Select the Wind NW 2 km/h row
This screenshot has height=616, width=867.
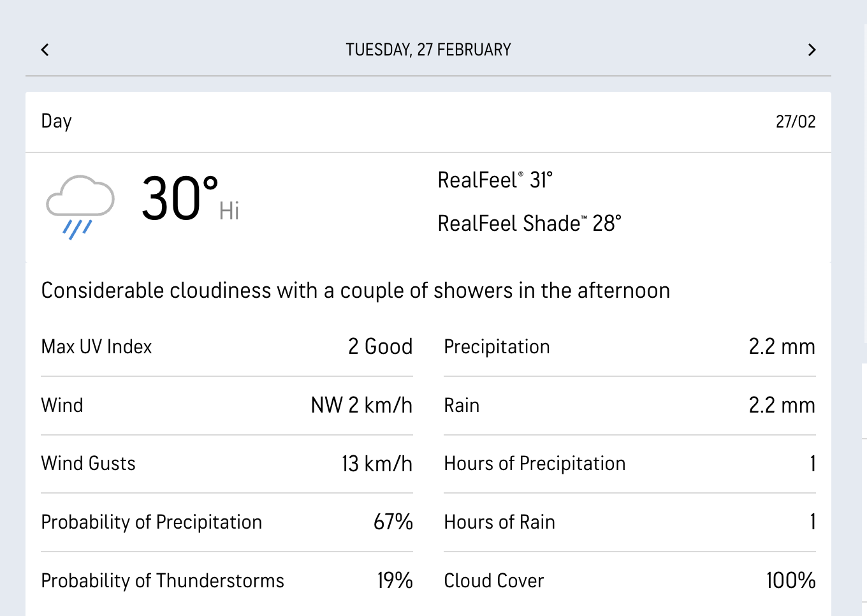coord(226,406)
